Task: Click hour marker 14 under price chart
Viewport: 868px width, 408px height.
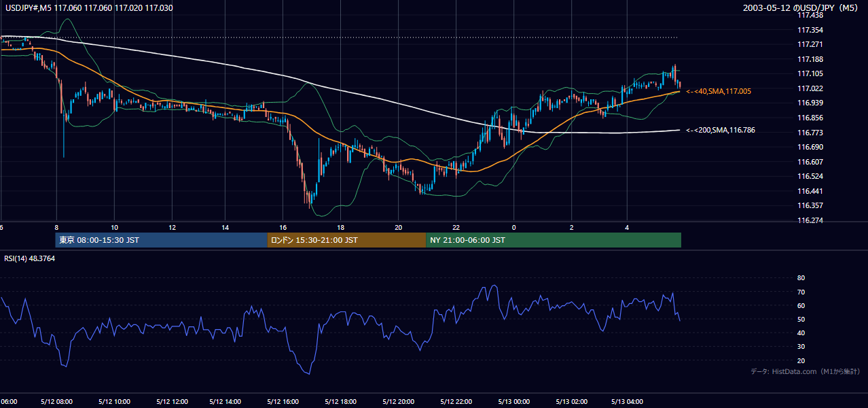Action: (x=225, y=227)
